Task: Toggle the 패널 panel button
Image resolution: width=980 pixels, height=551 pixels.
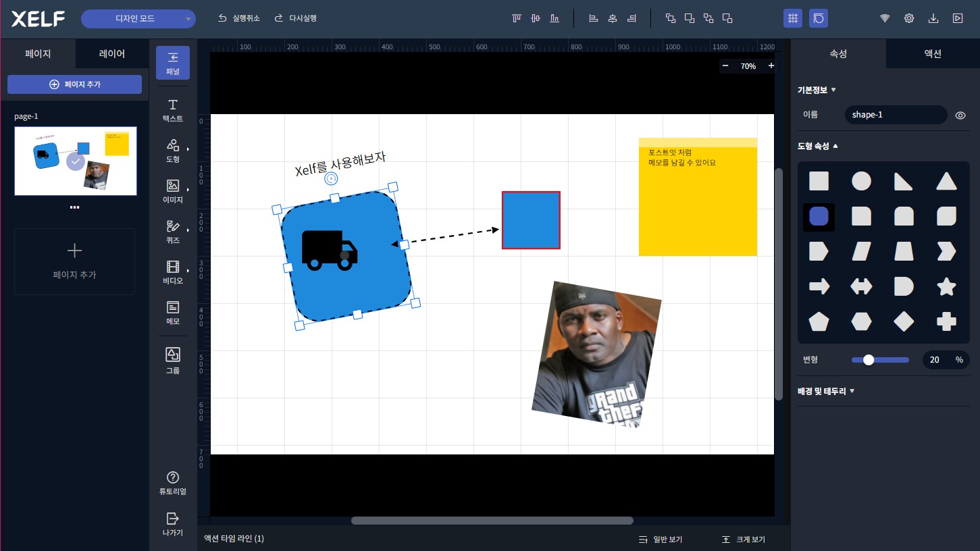Action: 173,62
